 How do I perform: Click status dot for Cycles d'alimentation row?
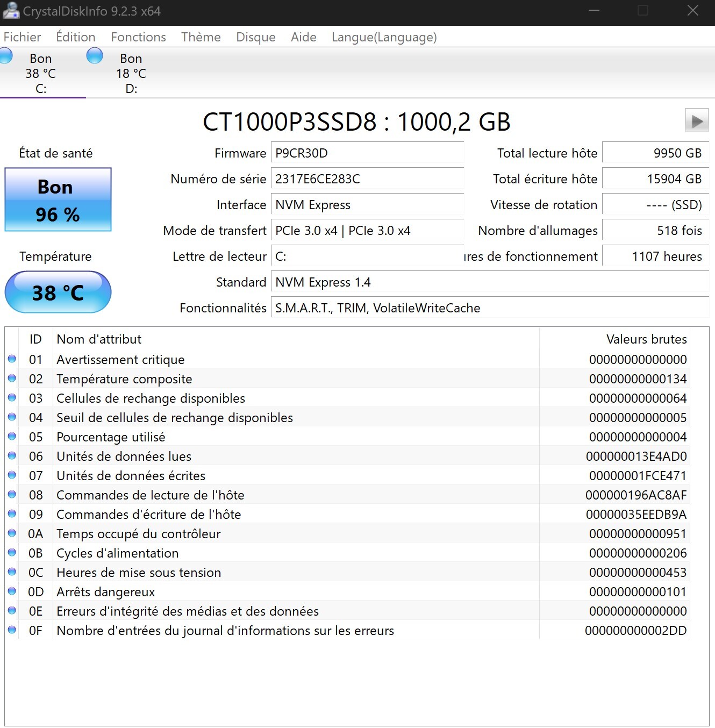click(12, 552)
